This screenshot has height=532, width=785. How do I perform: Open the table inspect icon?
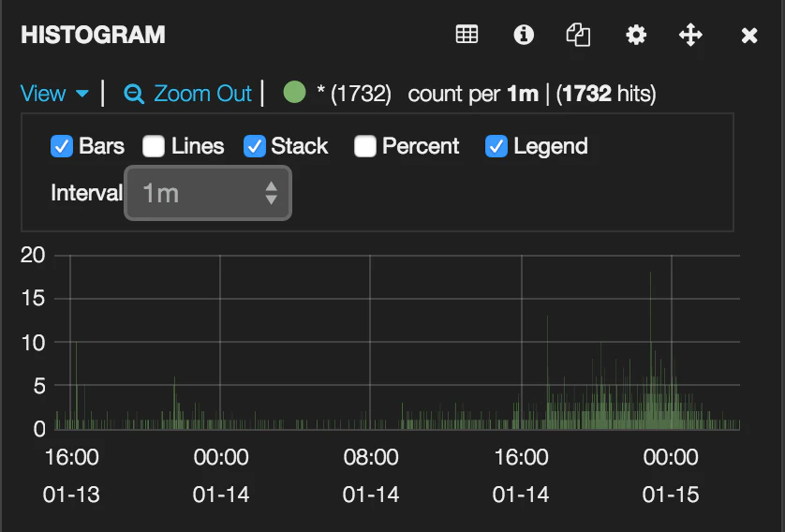(x=467, y=35)
